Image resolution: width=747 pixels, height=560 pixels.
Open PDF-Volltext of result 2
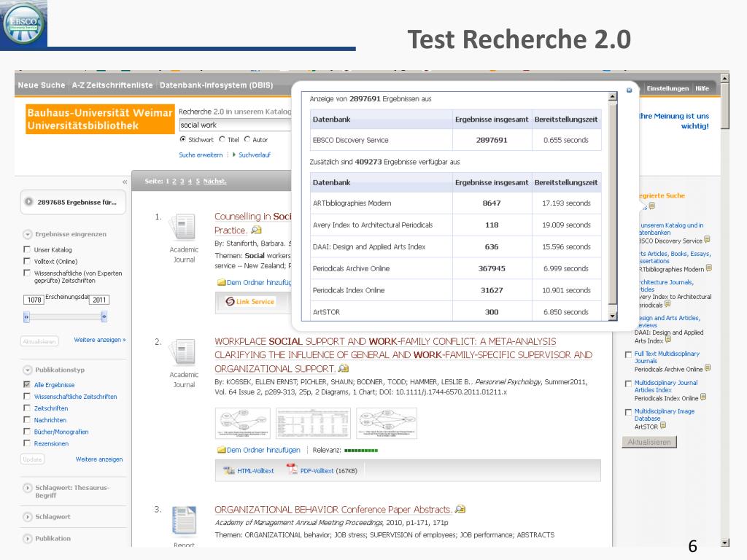[317, 471]
